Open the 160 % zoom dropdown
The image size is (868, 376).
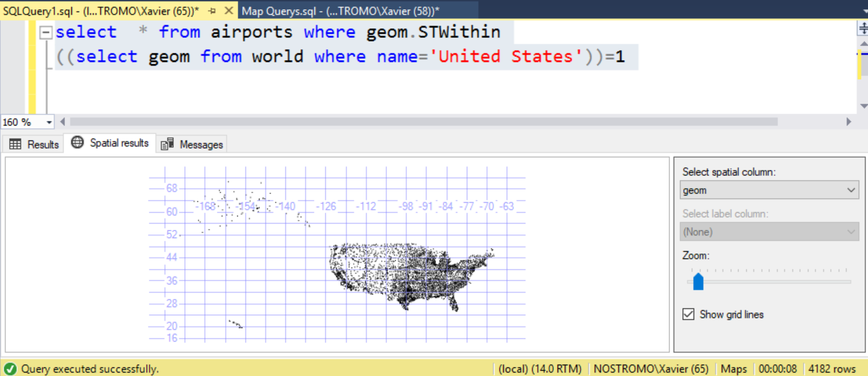coord(49,122)
